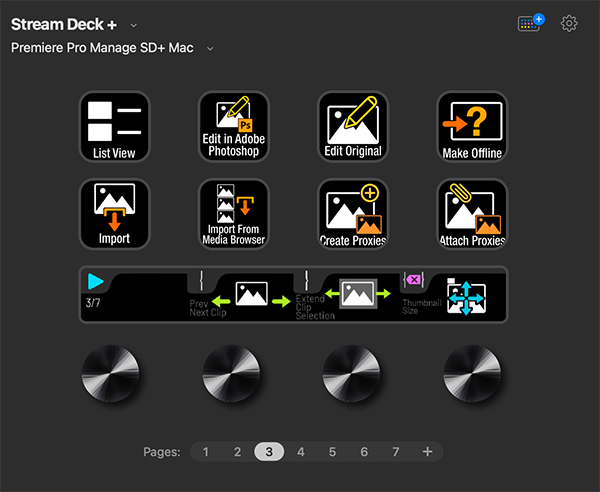
Task: Switch to page 4
Action: click(x=301, y=452)
